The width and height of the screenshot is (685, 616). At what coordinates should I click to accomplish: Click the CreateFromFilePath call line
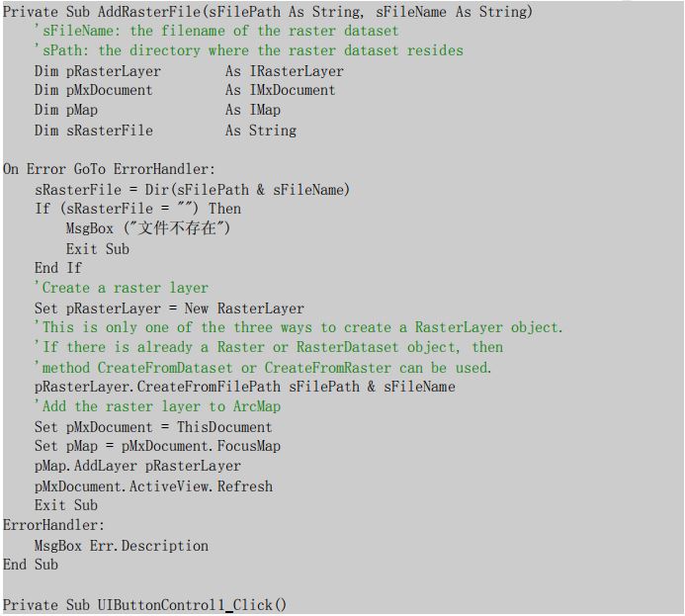pyautogui.click(x=245, y=387)
